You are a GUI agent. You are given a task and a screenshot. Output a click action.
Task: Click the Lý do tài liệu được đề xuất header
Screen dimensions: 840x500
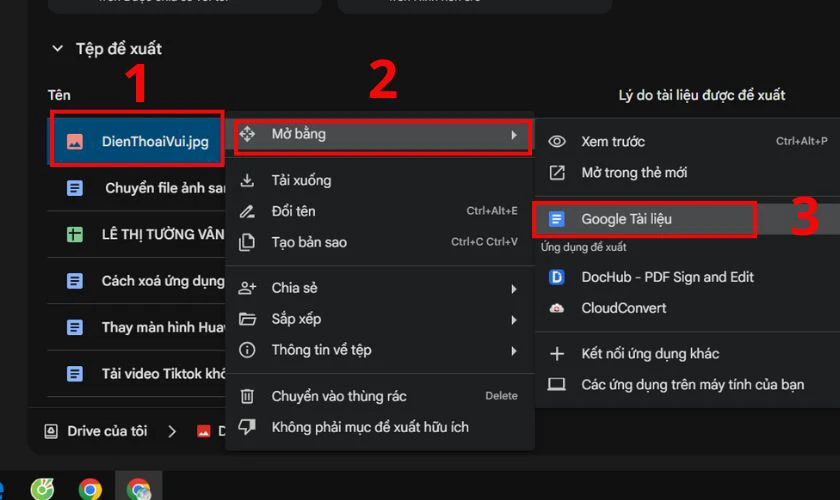[x=702, y=95]
